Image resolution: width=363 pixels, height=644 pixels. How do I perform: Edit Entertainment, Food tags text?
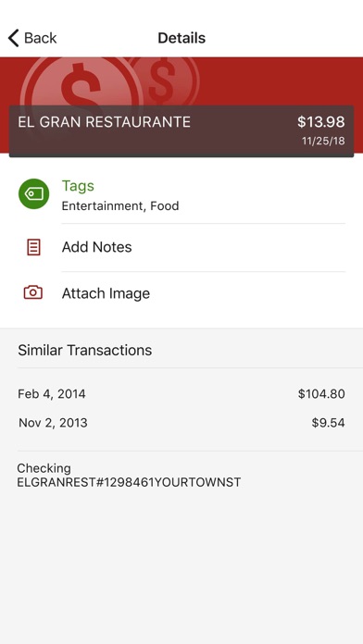point(120,205)
